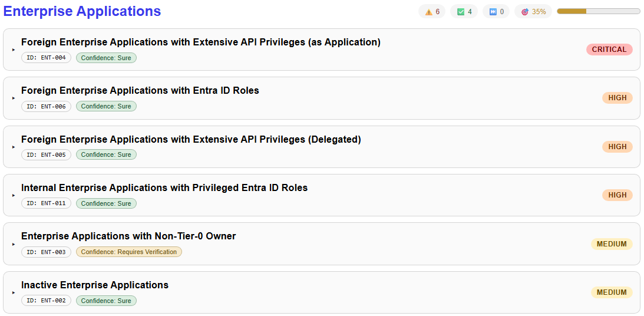
Task: Click the warning triangle findings icon
Action: [x=428, y=12]
